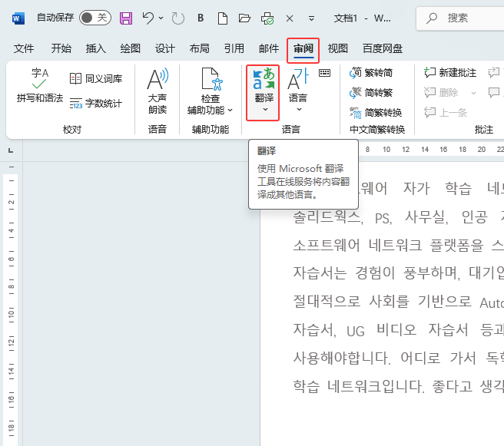Click the word 사용해야합니다 in document
The image size is (504, 446).
(x=342, y=358)
